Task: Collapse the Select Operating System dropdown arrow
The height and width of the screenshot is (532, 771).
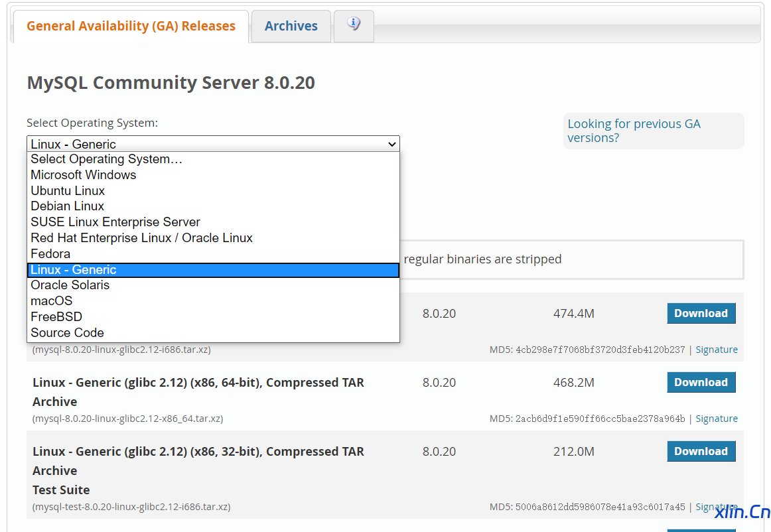Action: 392,144
